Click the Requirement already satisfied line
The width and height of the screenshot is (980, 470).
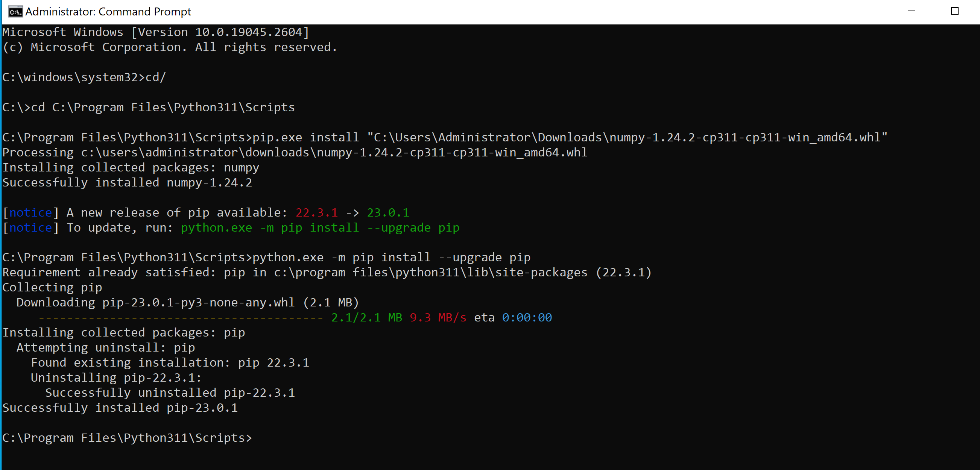(x=327, y=273)
